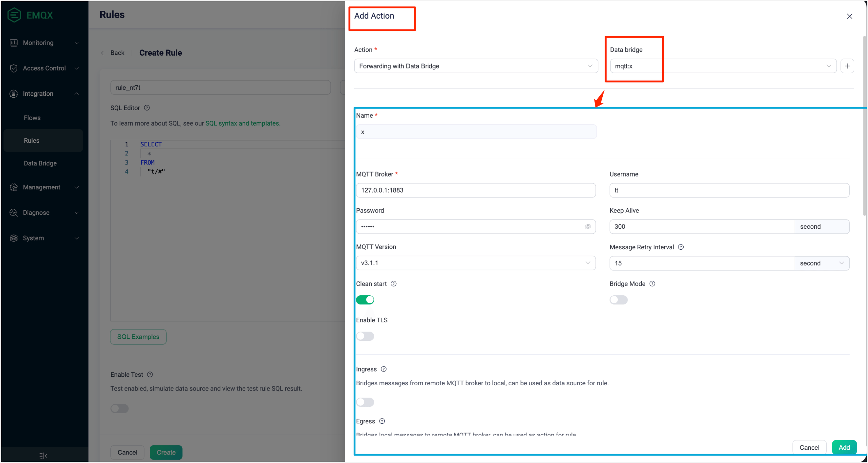The width and height of the screenshot is (868, 463).
Task: Click the Egress help icon
Action: point(382,421)
